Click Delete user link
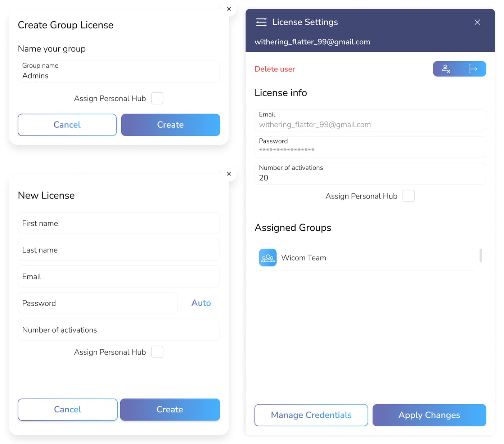The image size is (504, 444). [275, 69]
